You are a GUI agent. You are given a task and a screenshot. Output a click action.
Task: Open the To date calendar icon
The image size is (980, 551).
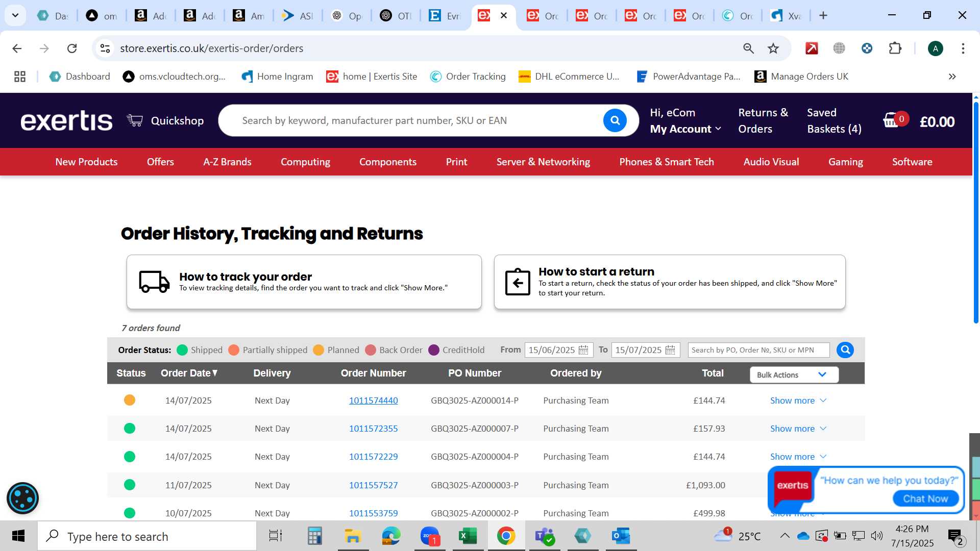click(x=670, y=350)
